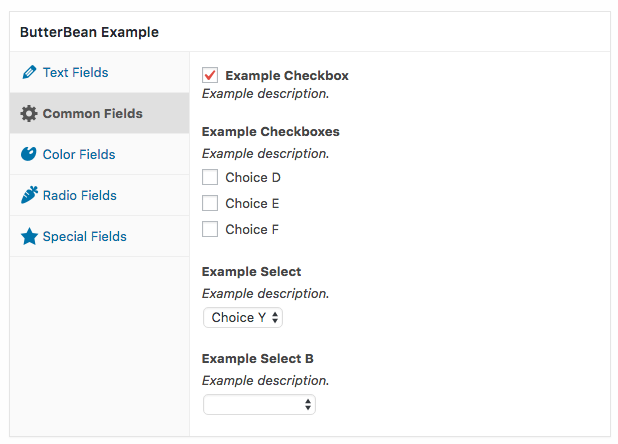Click the Common Fields tab label
618x444 pixels.
coord(93,113)
